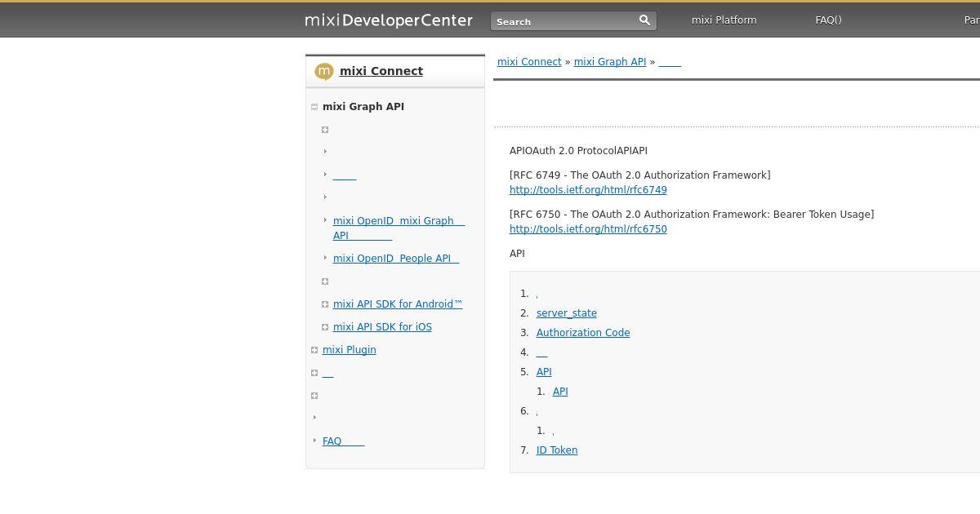Collapse the mixi Graph API tree node
This screenshot has width=980, height=514.
point(314,107)
